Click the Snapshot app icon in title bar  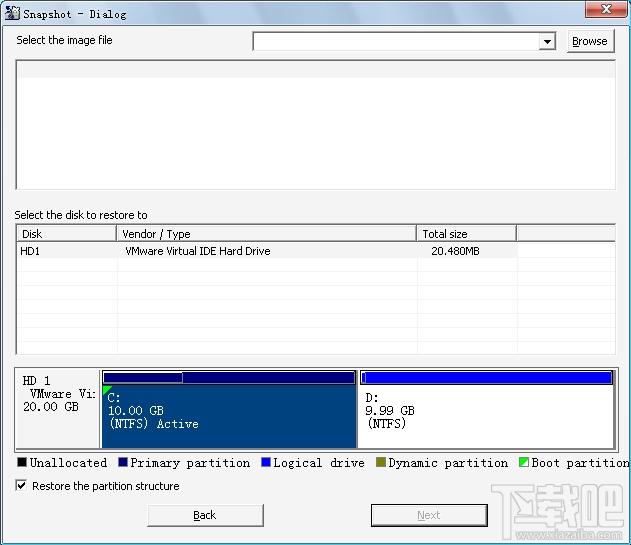12,12
